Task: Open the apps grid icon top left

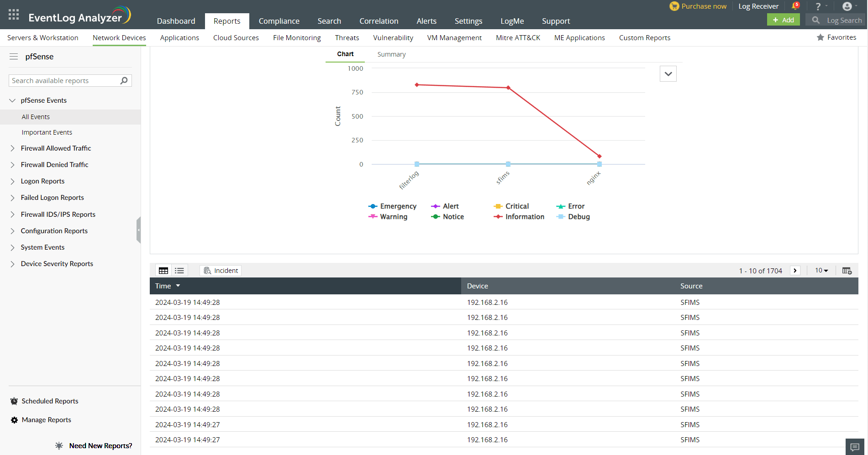Action: (x=13, y=14)
